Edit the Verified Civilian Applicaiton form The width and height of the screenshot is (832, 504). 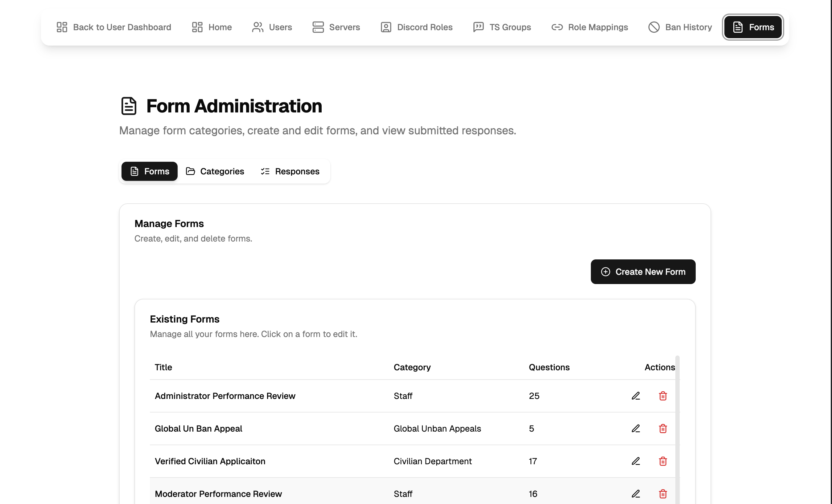point(636,461)
